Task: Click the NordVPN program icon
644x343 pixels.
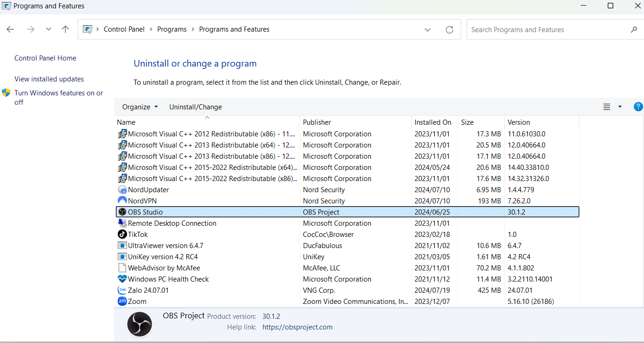Action: coord(122,201)
